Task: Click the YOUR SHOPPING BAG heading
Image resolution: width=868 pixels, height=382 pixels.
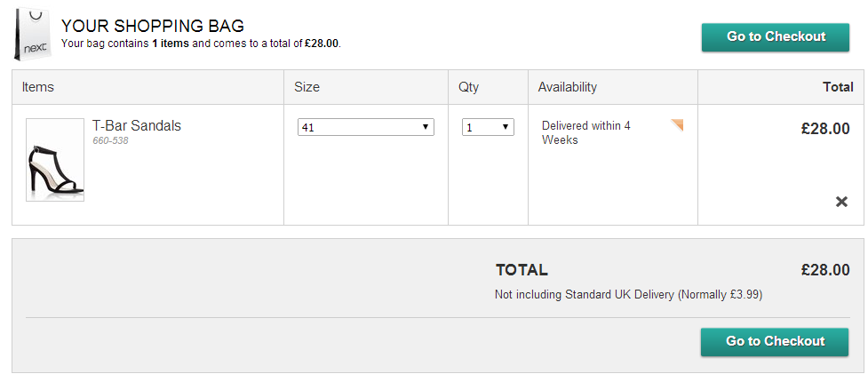Action: coord(153,26)
